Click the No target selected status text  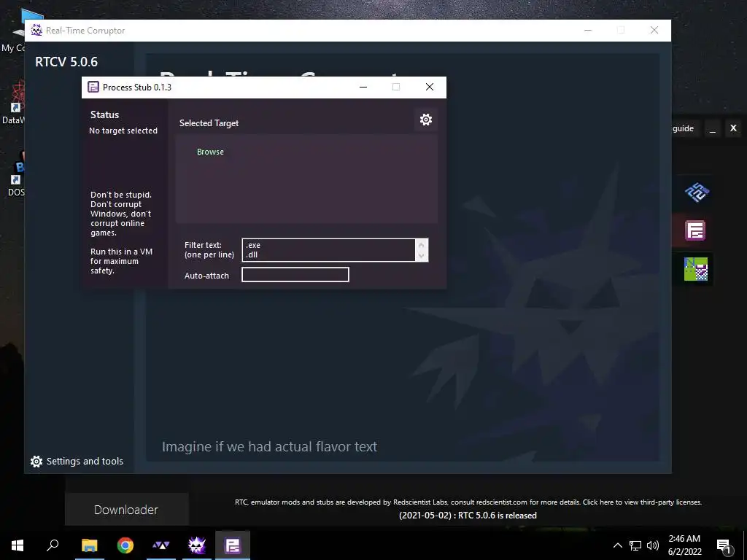tap(123, 131)
